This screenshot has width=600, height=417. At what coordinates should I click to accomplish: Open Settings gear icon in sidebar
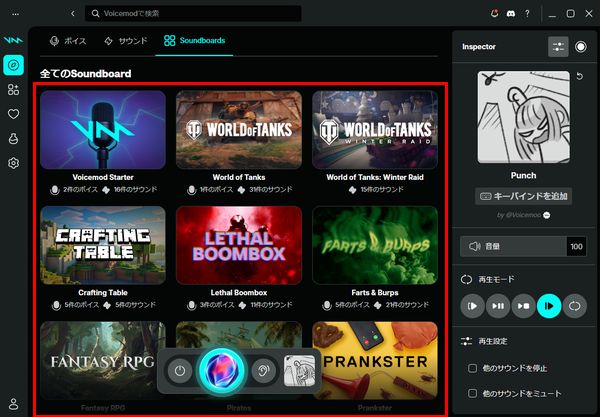click(13, 163)
